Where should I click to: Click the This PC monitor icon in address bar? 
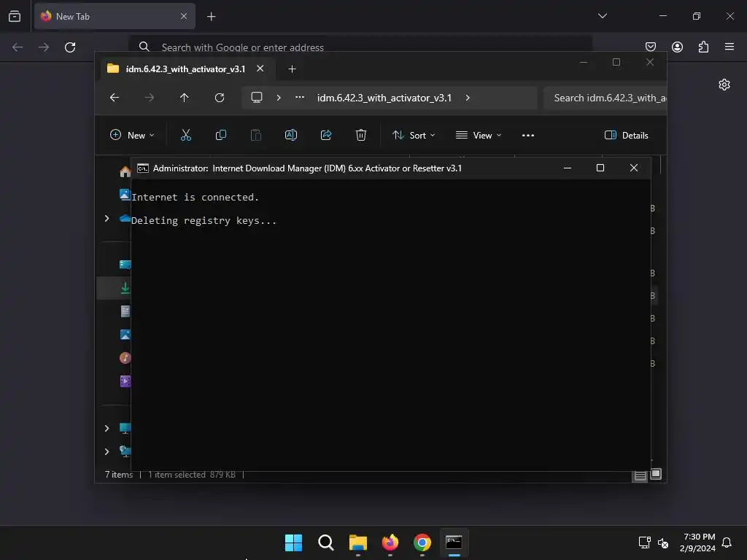[x=257, y=98]
